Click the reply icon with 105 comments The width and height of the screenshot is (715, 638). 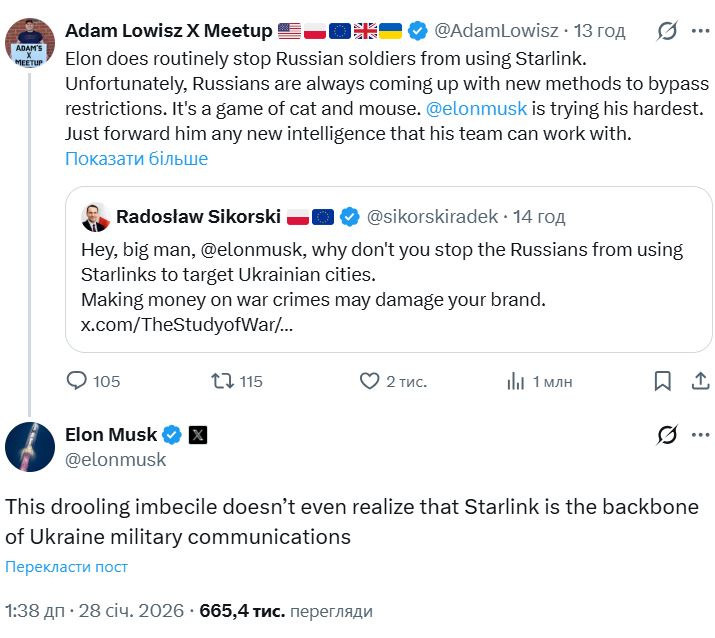coord(77,381)
